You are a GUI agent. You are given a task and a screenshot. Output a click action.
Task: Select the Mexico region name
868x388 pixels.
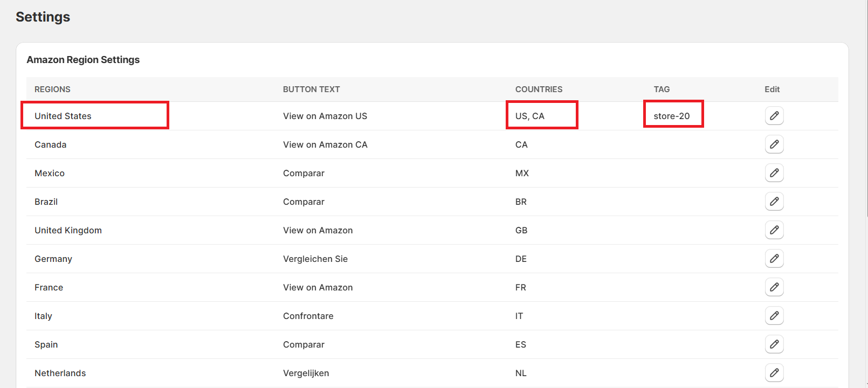point(50,173)
